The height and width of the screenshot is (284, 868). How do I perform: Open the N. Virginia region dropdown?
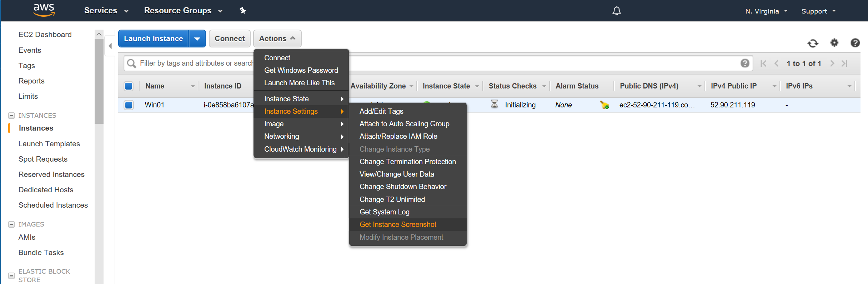tap(766, 11)
